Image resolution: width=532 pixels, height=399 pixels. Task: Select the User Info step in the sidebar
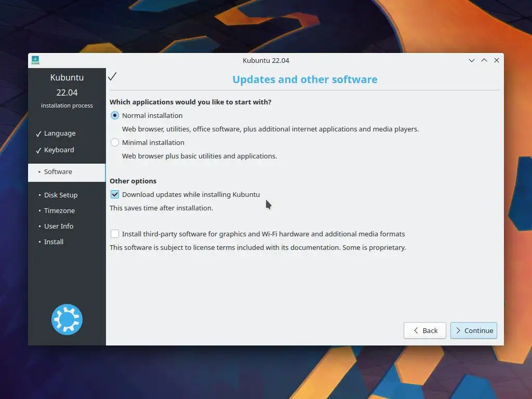pyautogui.click(x=59, y=227)
